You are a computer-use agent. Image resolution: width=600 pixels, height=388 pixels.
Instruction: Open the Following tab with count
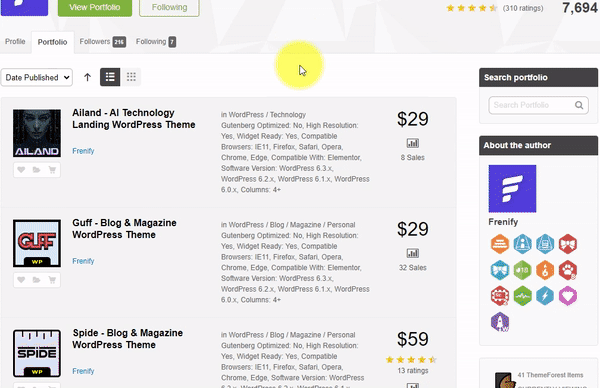click(156, 41)
